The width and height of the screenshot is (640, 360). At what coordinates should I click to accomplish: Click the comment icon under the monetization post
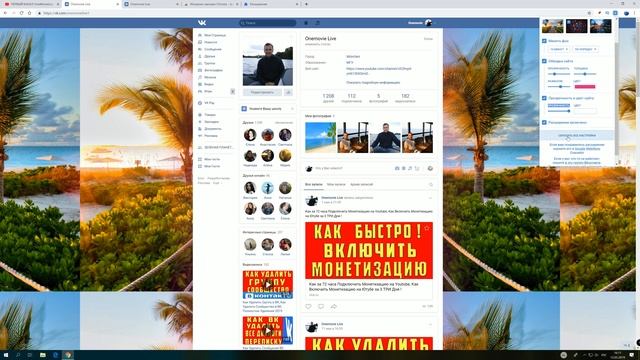[321, 306]
